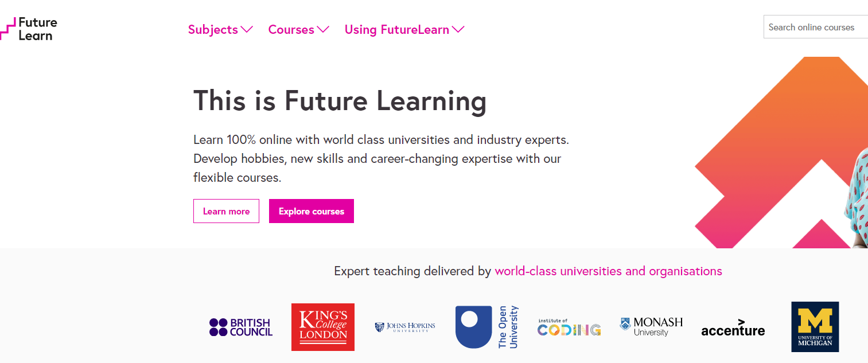Click the Johns Hopkins University logo
The height and width of the screenshot is (363, 868).
405,327
